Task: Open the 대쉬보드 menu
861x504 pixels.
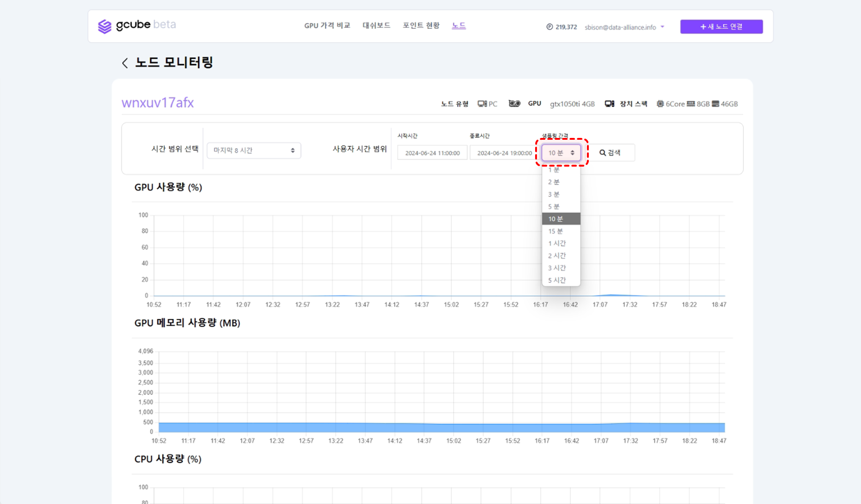Action: point(376,25)
